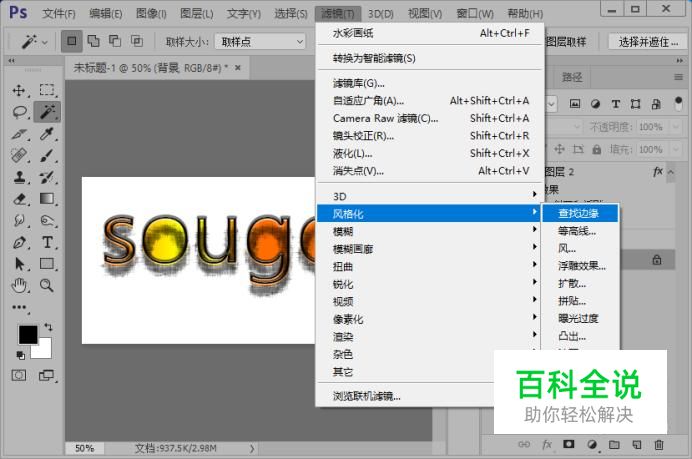Swap foreground and background colors
The height and width of the screenshot is (459, 692).
48,328
